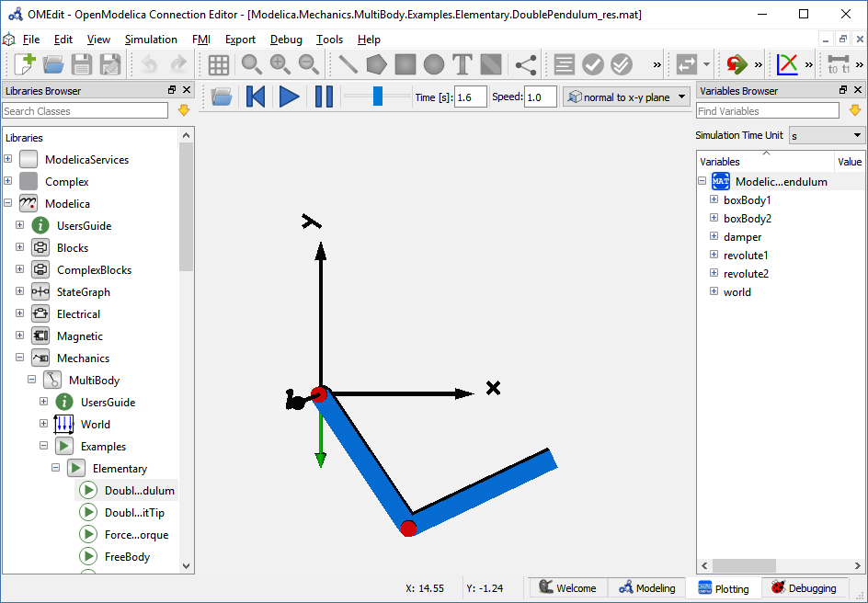Click the Zoom In magnifier icon
Image resolution: width=868 pixels, height=603 pixels.
[280, 64]
